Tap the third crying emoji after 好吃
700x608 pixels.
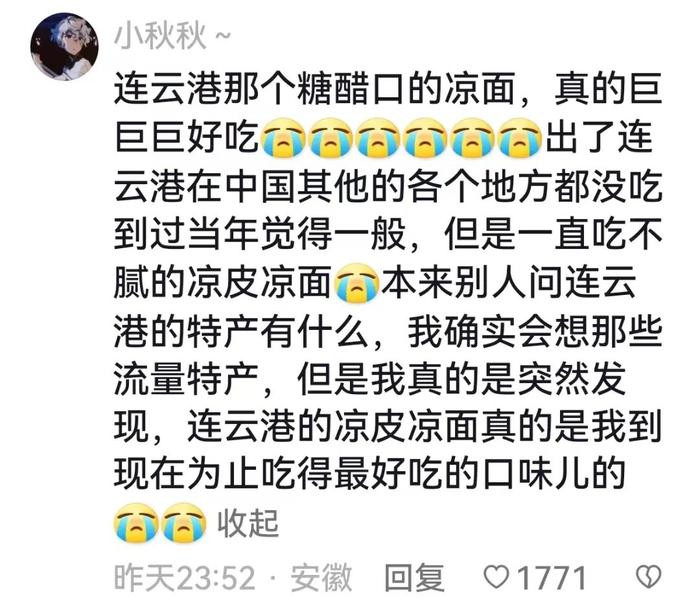[378, 138]
